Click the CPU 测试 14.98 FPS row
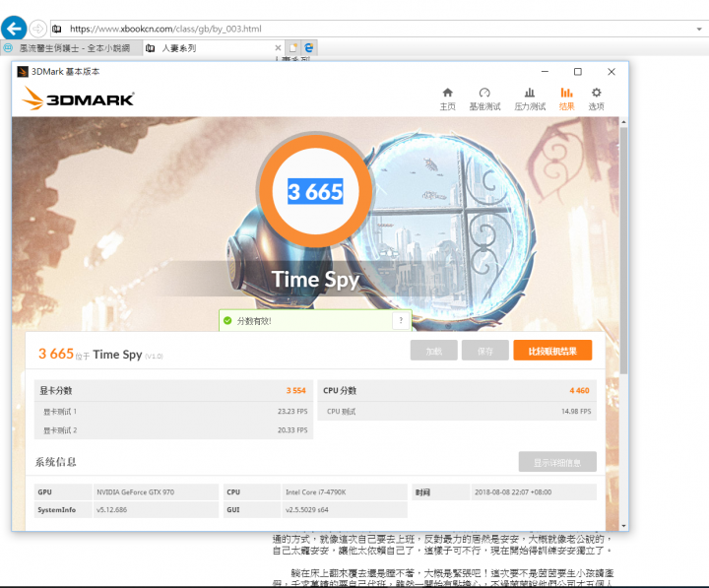Image resolution: width=709 pixels, height=588 pixels. pos(457,412)
